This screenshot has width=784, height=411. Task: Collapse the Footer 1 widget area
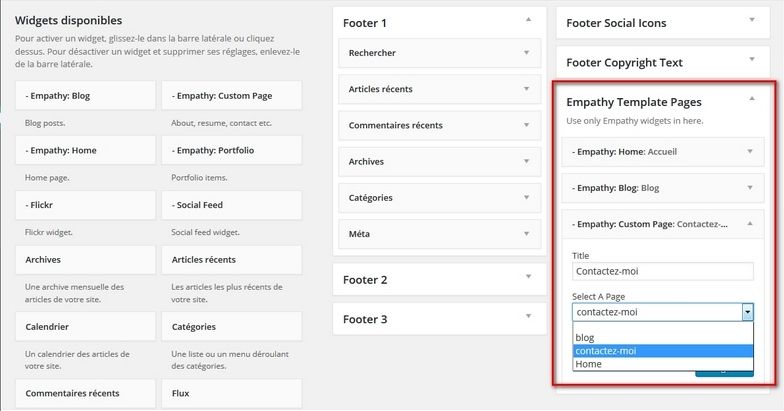[527, 21]
